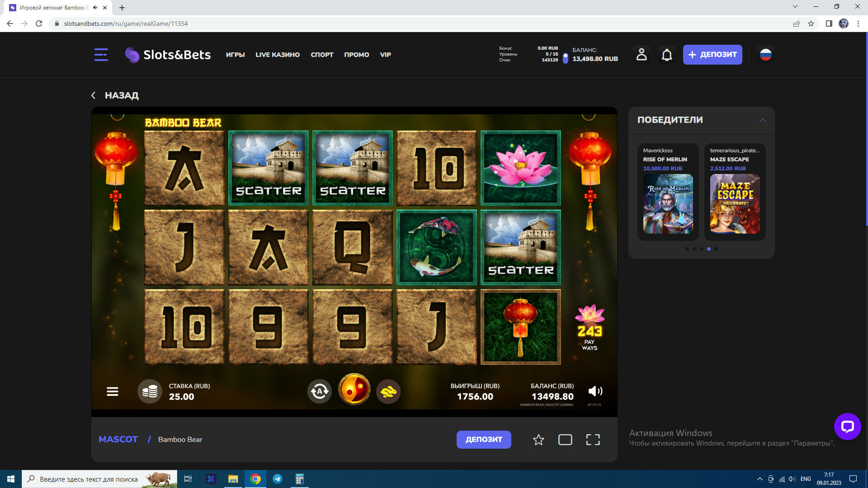Add Bamboo Bear to favorites star
Screen dimensions: 868x488
click(x=538, y=440)
